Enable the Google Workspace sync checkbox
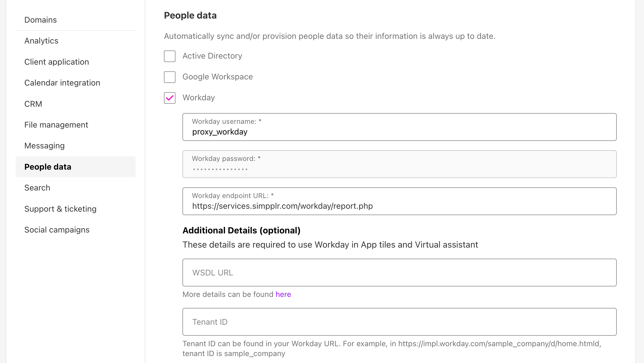This screenshot has width=644, height=363. 169,77
